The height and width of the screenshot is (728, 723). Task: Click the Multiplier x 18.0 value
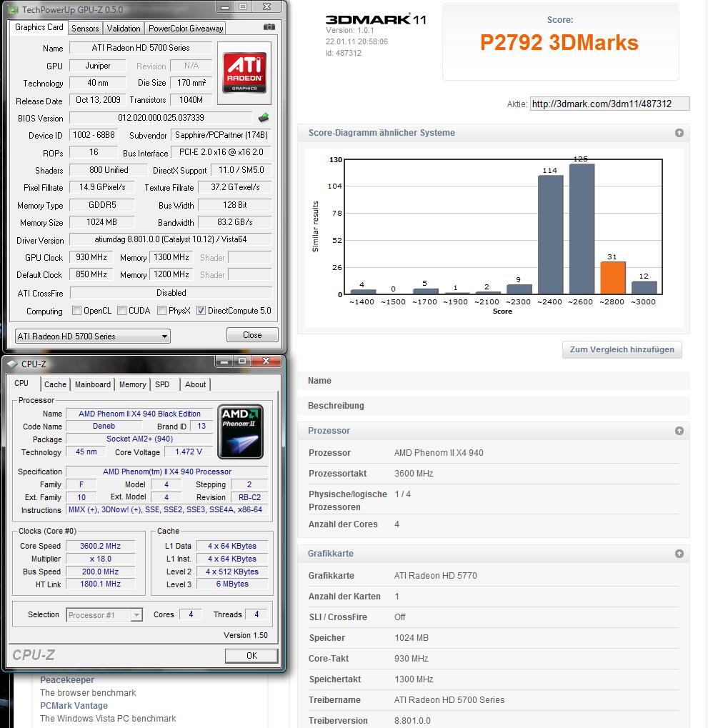coord(100,559)
